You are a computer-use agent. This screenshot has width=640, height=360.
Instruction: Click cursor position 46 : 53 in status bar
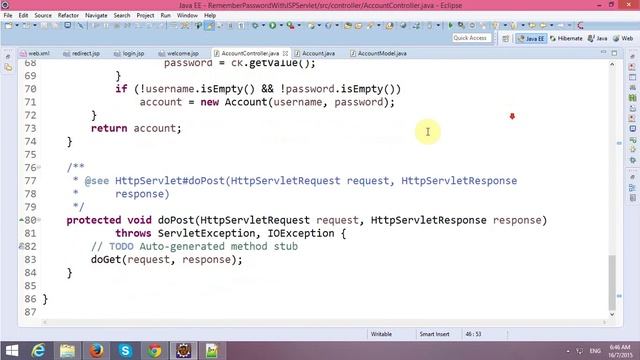[473, 334]
